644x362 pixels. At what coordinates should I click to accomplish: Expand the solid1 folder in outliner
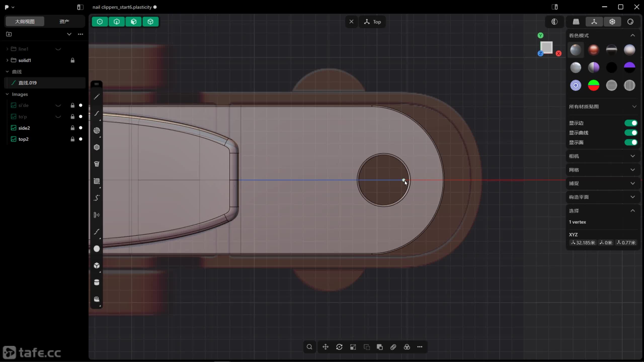click(7, 60)
